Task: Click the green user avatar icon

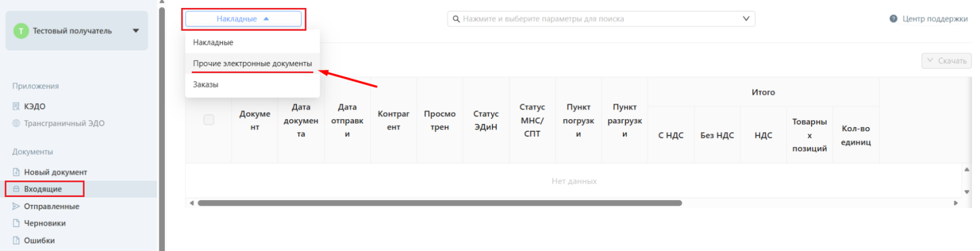Action: tap(21, 31)
